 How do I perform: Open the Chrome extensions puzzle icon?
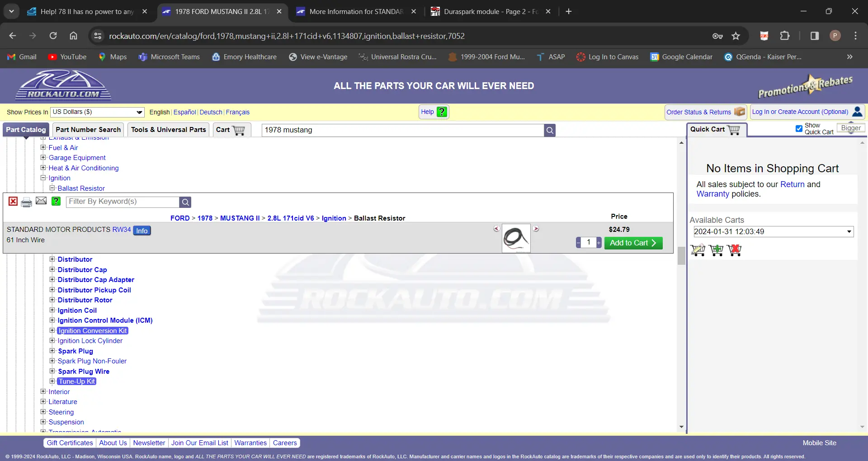tap(785, 36)
